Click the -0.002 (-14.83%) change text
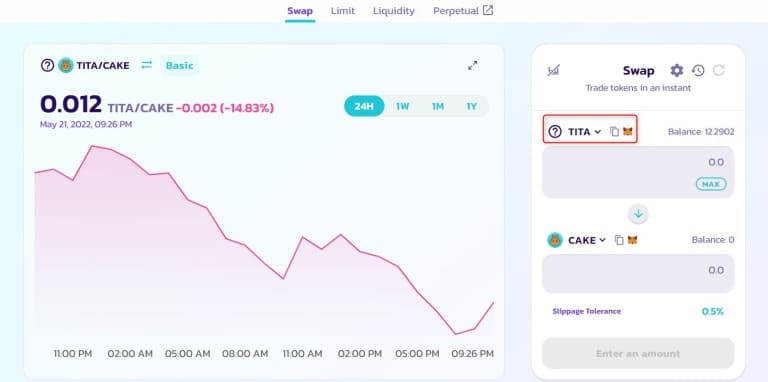This screenshot has height=382, width=768. [225, 108]
